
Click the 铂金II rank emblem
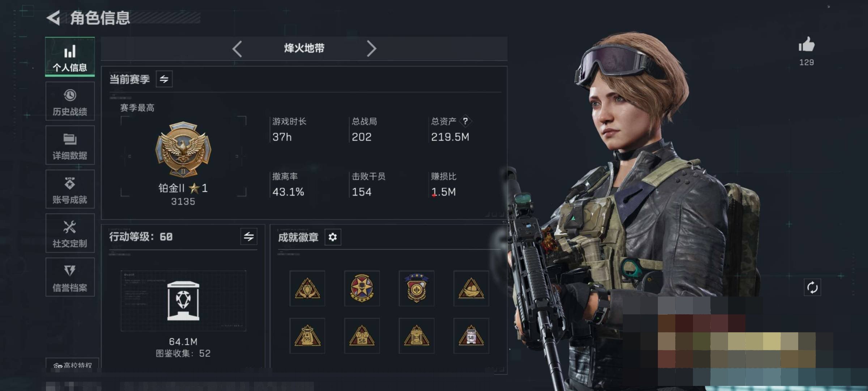183,149
